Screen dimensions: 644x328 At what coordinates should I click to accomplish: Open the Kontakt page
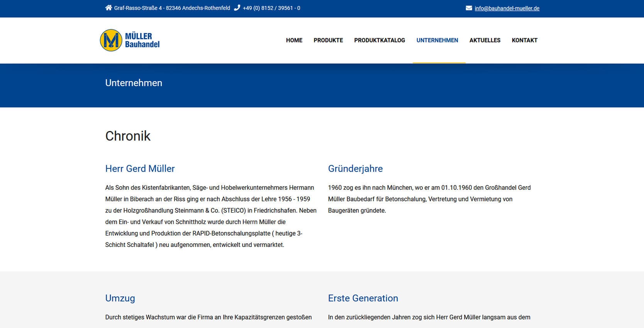(524, 40)
